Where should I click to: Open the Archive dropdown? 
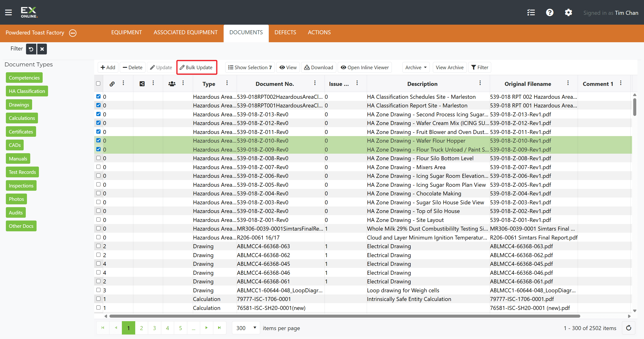tap(416, 68)
